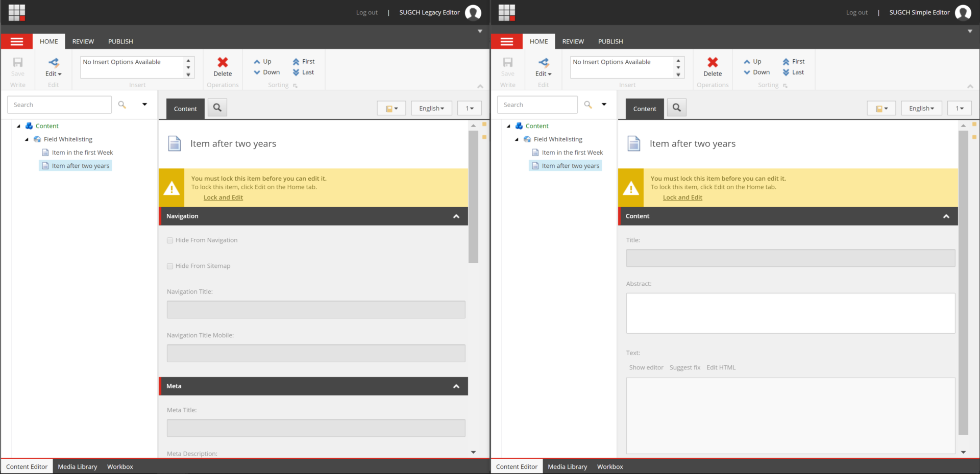Switch to PUBLISH tab in Simple Editor
Screen dimensions: 980x474
(x=610, y=41)
